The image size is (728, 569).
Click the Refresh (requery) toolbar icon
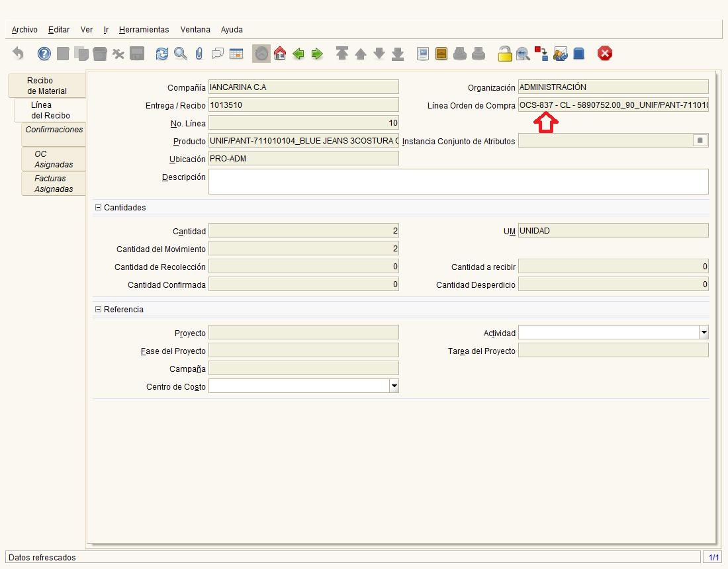click(162, 54)
